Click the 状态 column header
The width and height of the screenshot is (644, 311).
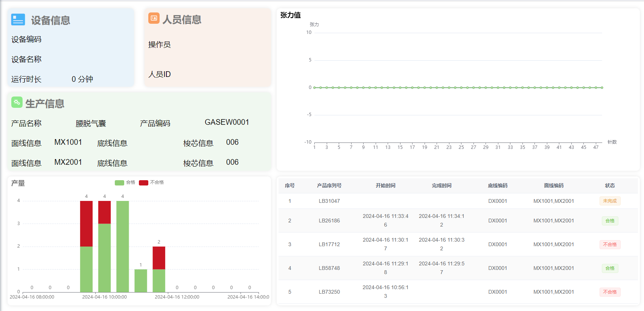[610, 185]
